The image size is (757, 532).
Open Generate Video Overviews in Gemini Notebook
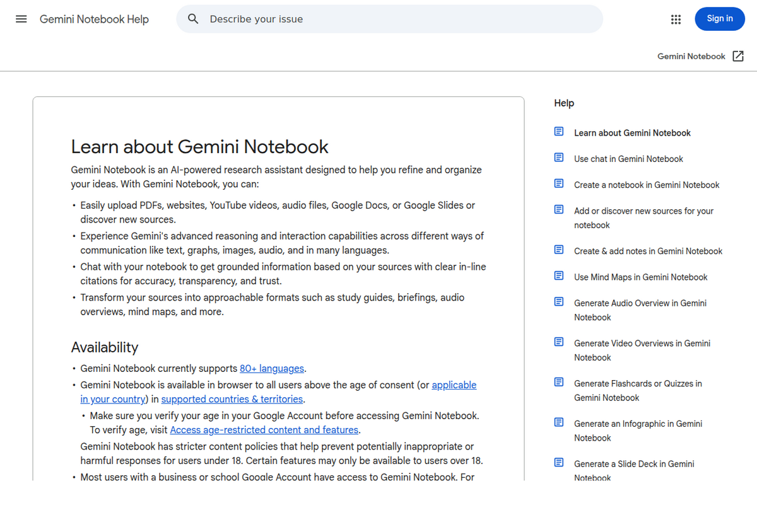tap(642, 350)
